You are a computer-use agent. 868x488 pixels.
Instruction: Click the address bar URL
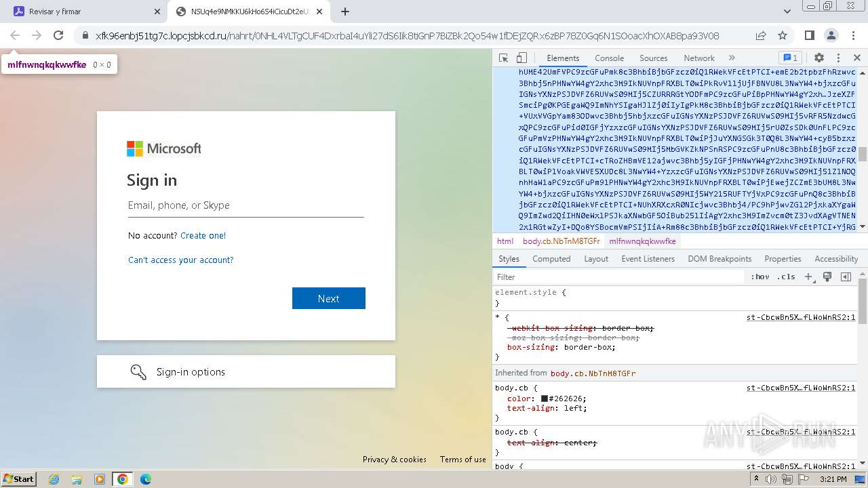click(408, 36)
